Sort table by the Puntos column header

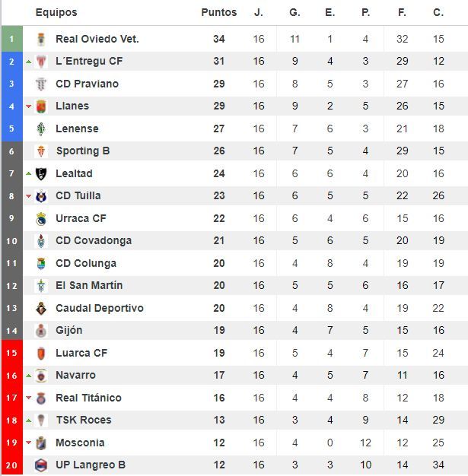pos(219,12)
